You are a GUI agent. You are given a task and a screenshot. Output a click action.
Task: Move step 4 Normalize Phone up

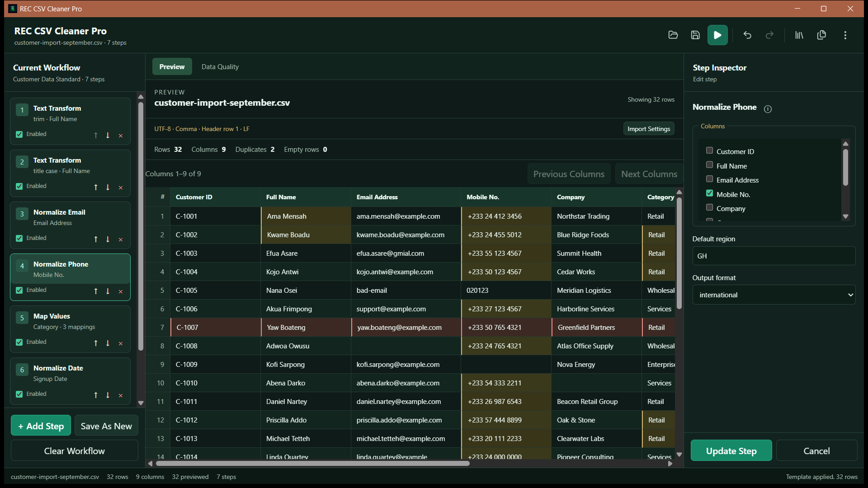tap(96, 291)
